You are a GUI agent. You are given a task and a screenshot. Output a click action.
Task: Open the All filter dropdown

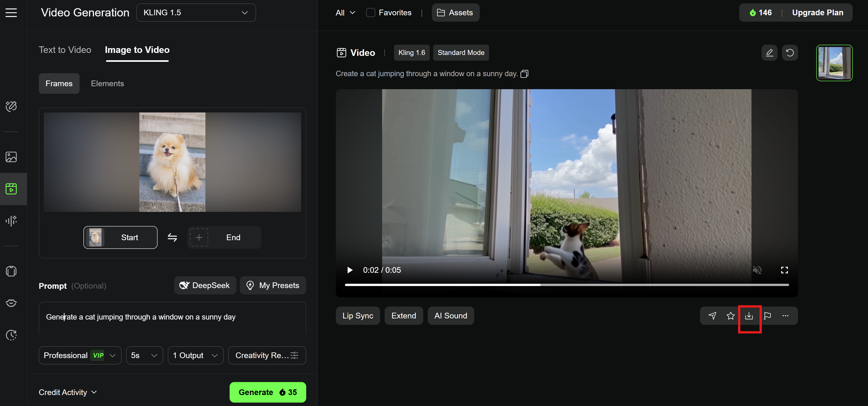pos(345,13)
